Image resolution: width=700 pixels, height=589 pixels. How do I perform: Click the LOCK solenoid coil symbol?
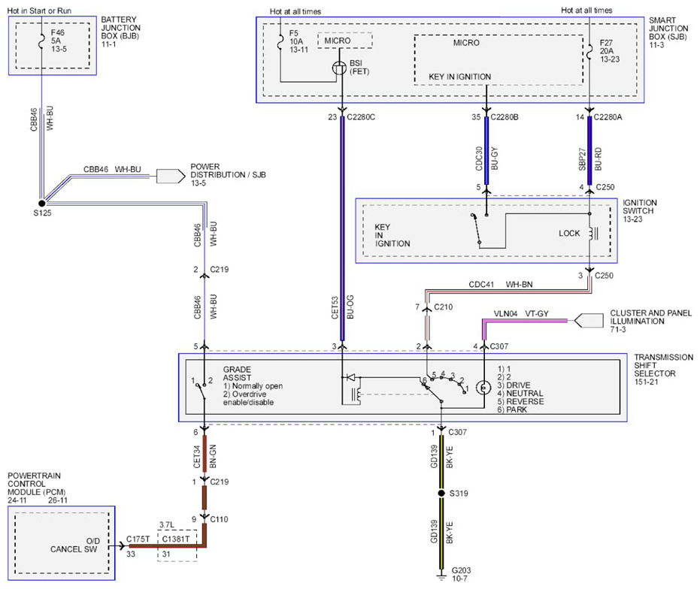coord(592,234)
